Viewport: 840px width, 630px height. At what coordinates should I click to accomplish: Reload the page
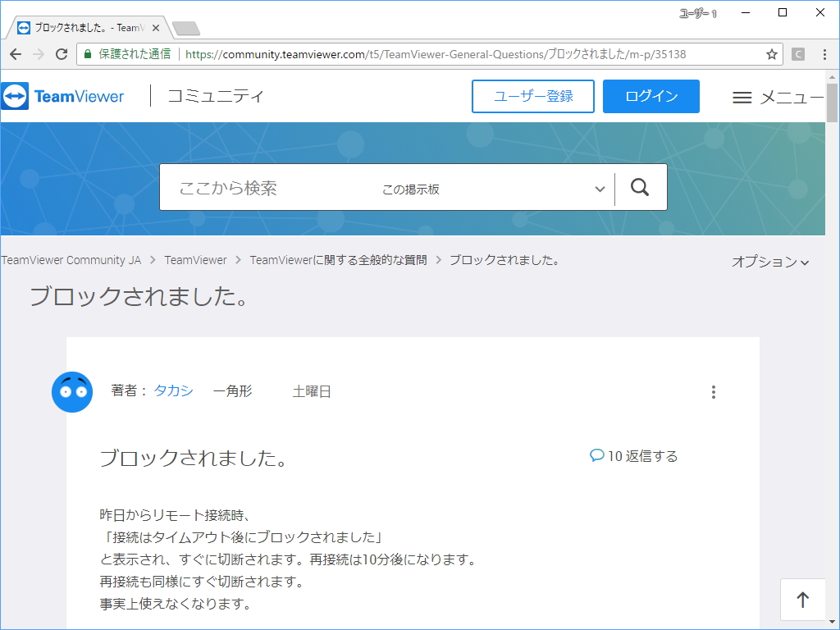(61, 54)
